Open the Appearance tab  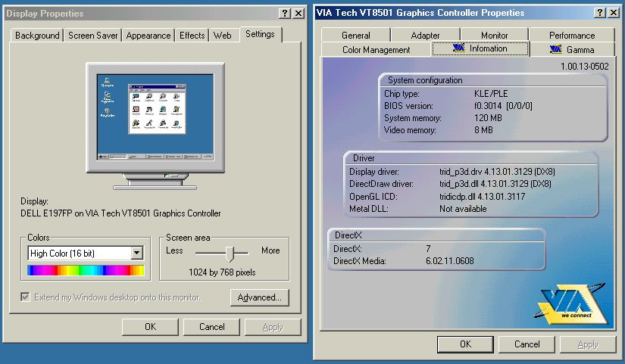[148, 36]
